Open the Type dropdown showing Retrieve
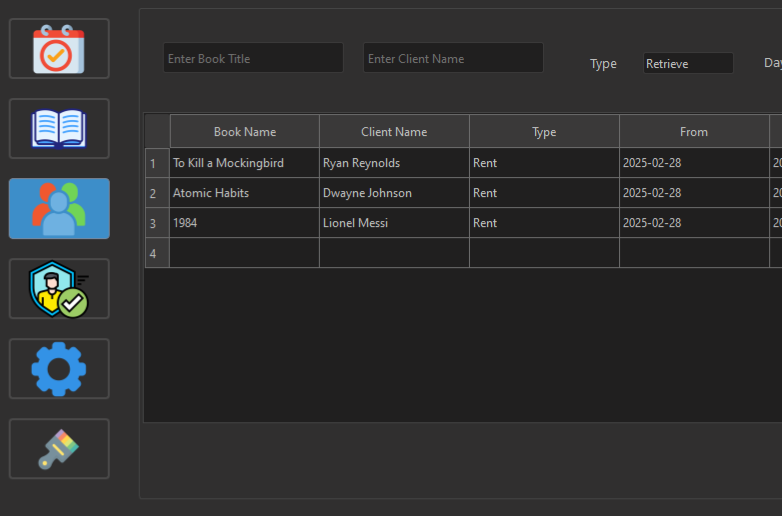Image resolution: width=782 pixels, height=516 pixels. click(x=688, y=63)
